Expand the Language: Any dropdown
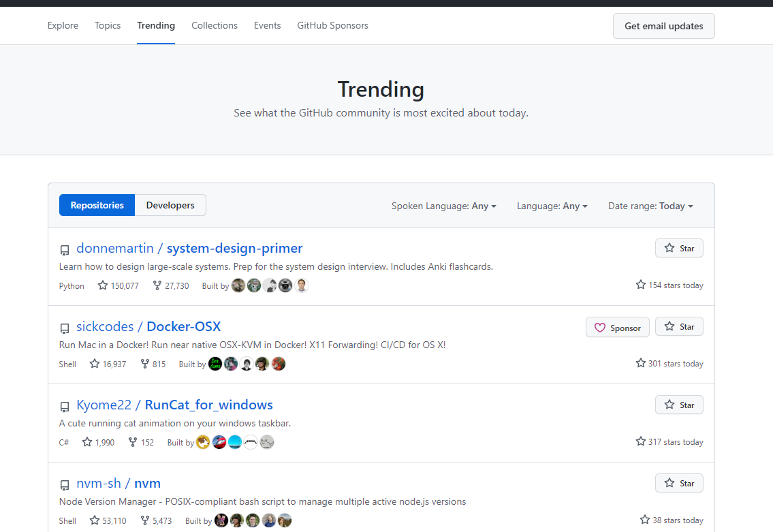The height and width of the screenshot is (532, 773). click(552, 206)
